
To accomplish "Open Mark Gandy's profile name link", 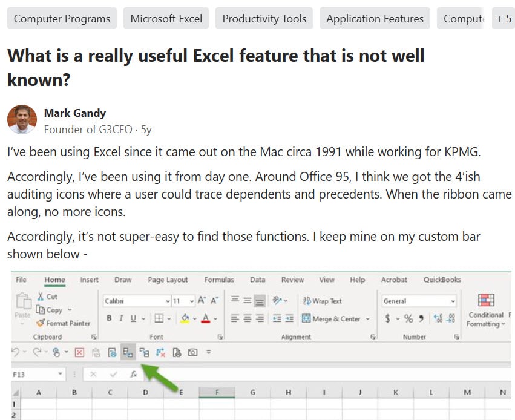I will point(75,113).
